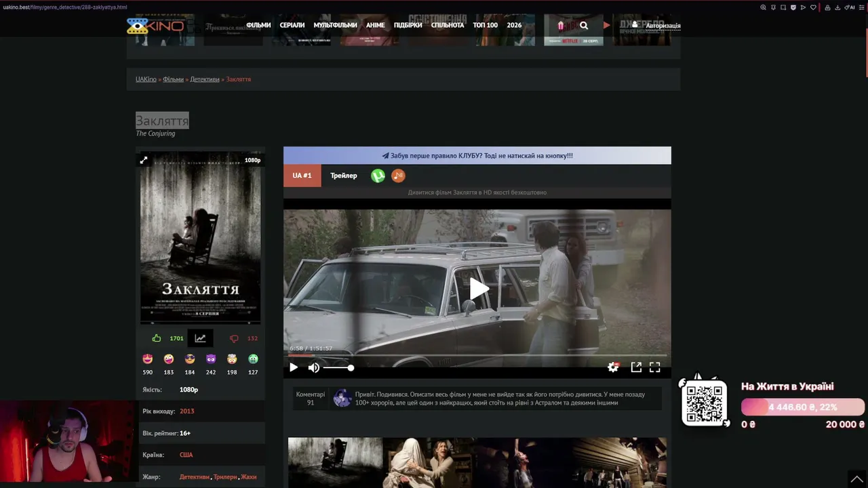Download via green torrent icon
The width and height of the screenshot is (868, 488).
tap(378, 176)
